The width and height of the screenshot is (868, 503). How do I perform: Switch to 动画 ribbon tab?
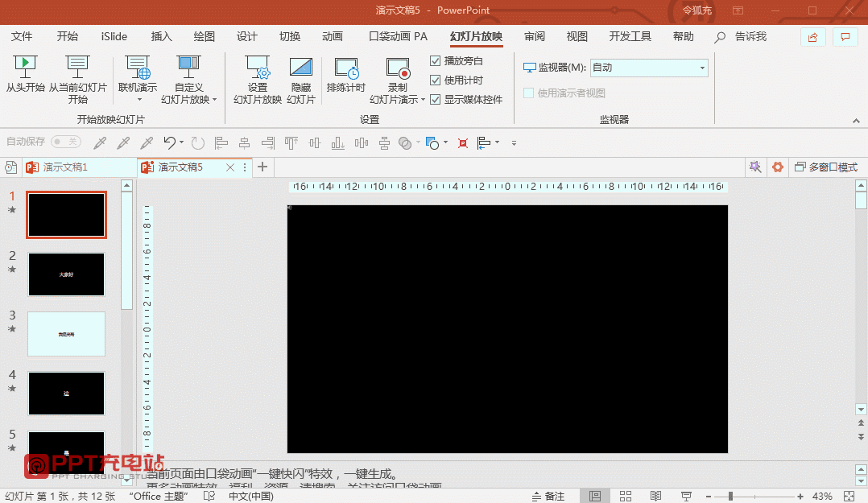[x=332, y=36]
